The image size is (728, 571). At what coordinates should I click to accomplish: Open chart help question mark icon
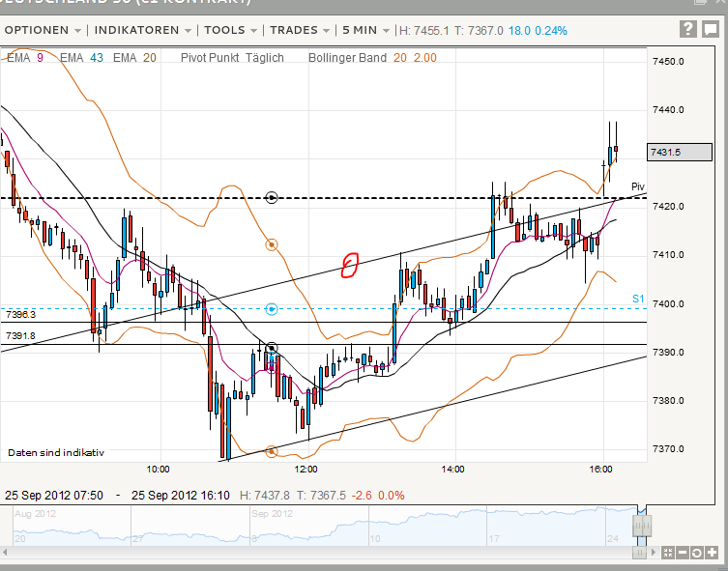688,29
